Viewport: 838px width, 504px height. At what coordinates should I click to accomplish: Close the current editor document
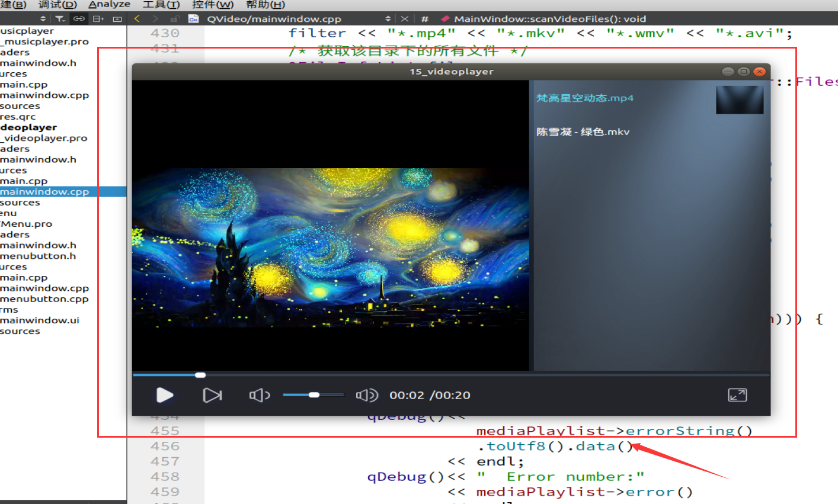coord(405,19)
